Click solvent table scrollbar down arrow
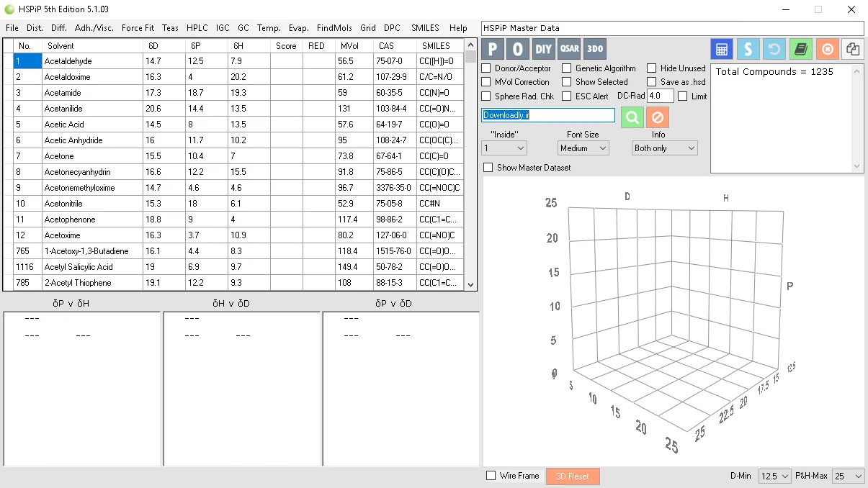Image resolution: width=868 pixels, height=488 pixels. tap(471, 285)
